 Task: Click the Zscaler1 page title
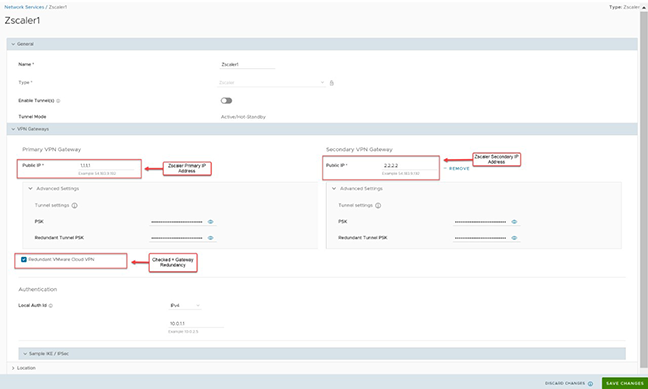pos(22,21)
